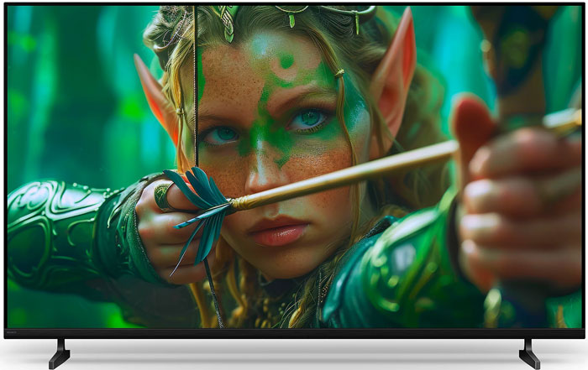The height and width of the screenshot is (370, 588).
Task: Click the TV's left stand foot
Action: (60, 353)
